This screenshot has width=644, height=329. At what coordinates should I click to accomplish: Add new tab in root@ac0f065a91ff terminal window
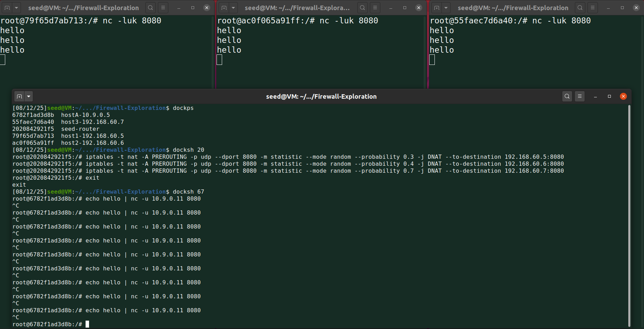224,8
